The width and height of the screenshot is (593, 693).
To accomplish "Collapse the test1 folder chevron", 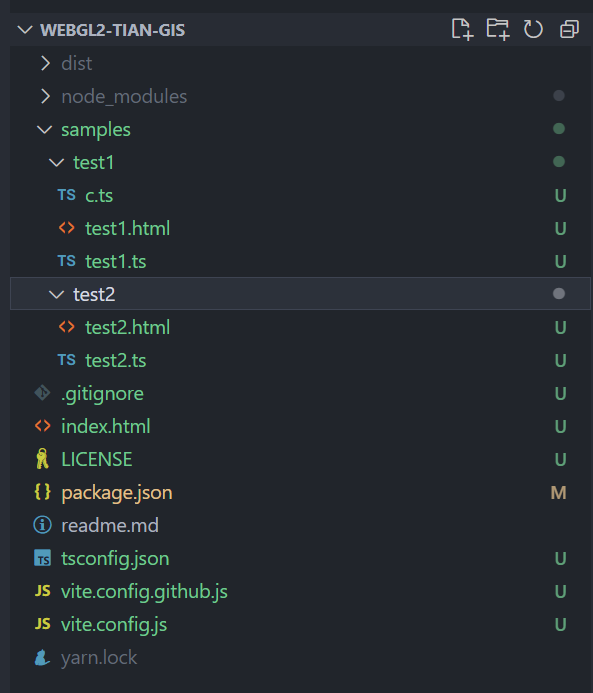I will pos(57,162).
